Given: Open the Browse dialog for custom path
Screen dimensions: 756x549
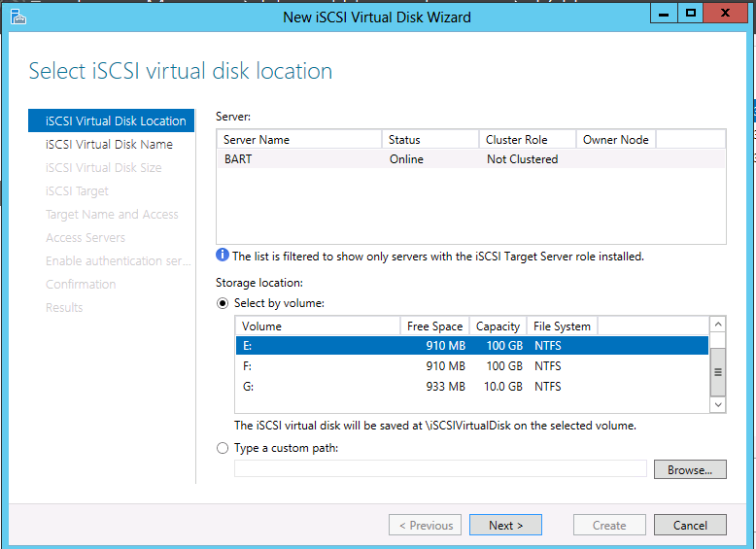Looking at the screenshot, I should pos(690,469).
